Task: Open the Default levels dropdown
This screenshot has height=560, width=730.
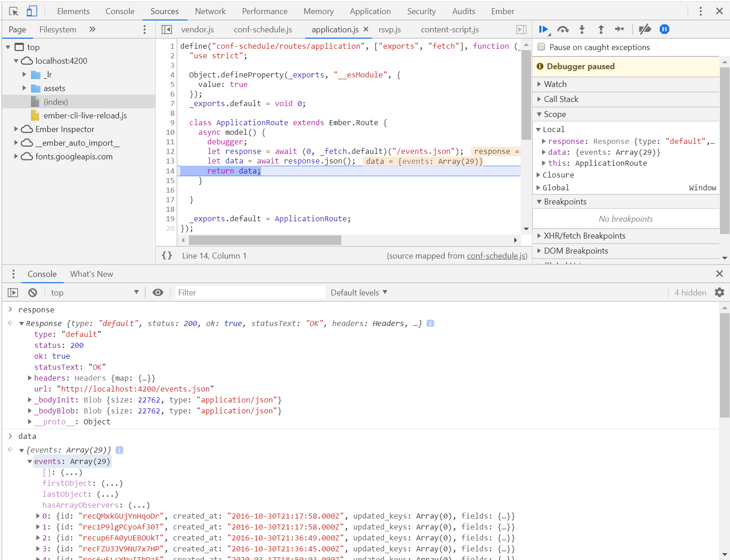Action: tap(359, 293)
